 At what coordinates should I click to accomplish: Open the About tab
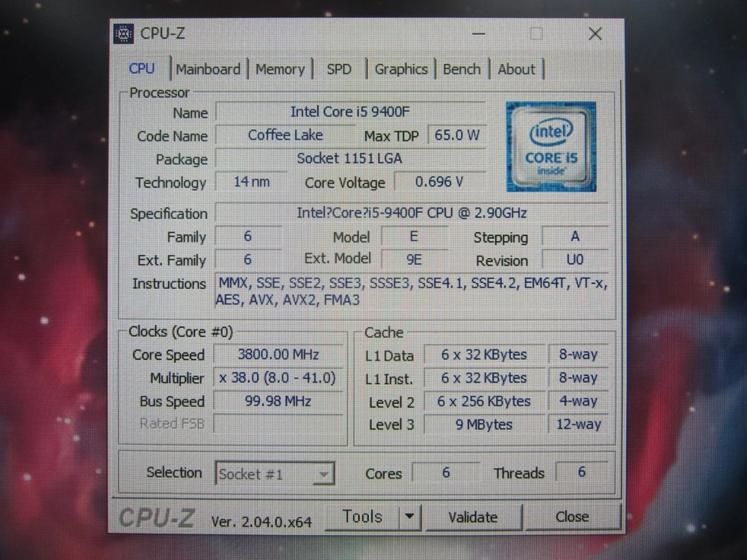[516, 69]
